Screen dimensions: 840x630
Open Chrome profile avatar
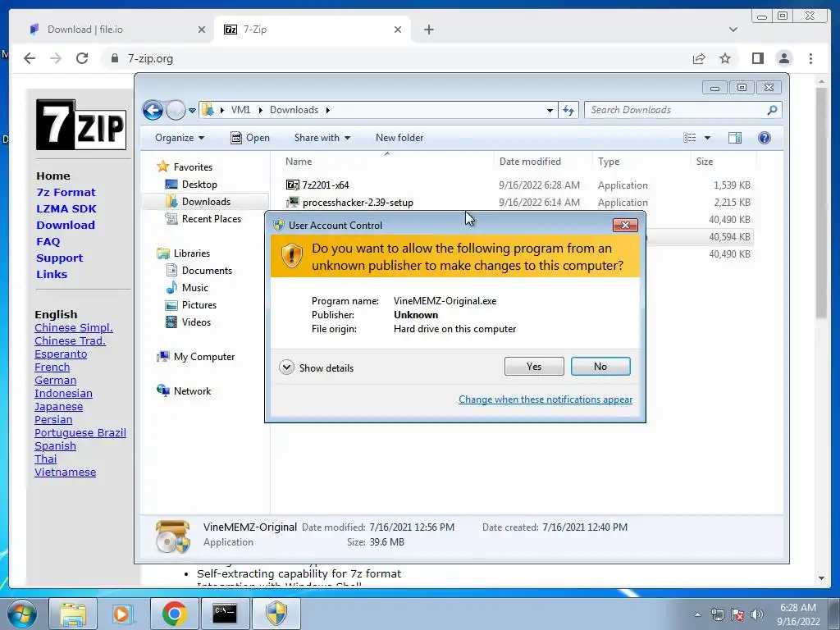click(x=784, y=58)
